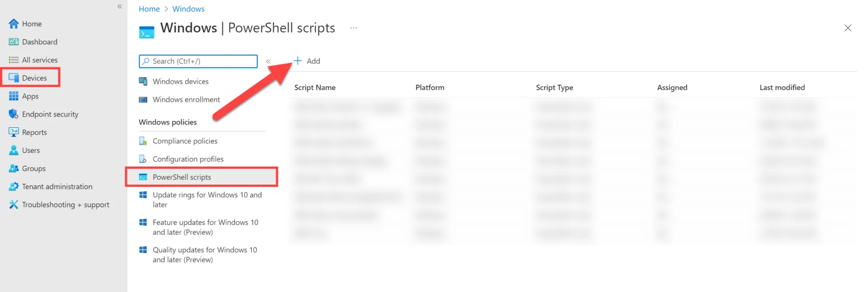The image size is (868, 292).
Task: Sort by the Script Type column header
Action: pos(554,87)
